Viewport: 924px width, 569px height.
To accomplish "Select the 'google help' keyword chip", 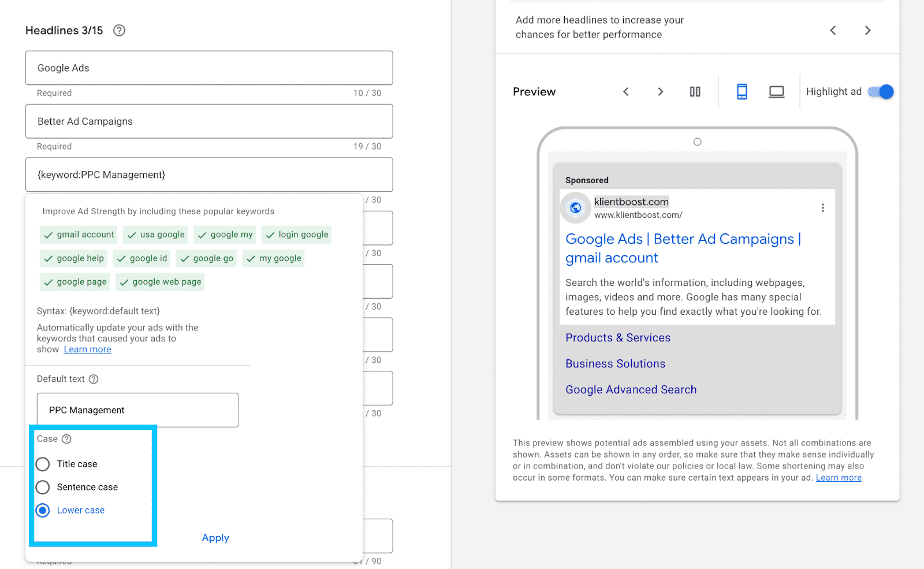I will coord(73,258).
